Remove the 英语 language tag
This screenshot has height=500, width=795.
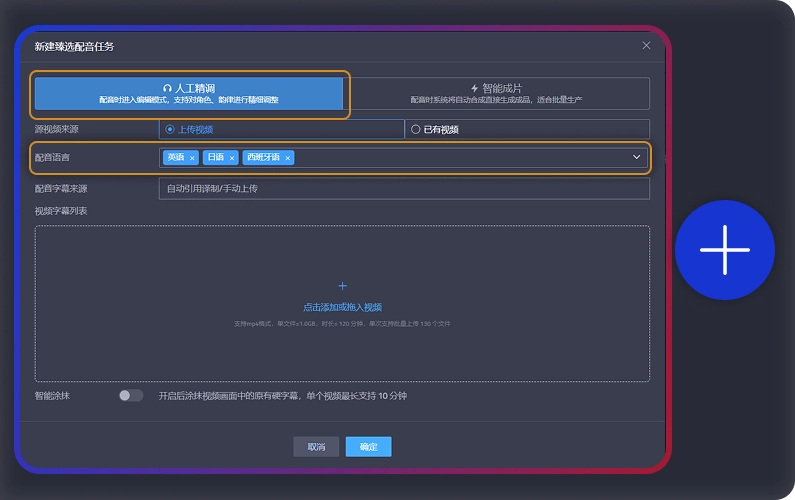[192, 158]
